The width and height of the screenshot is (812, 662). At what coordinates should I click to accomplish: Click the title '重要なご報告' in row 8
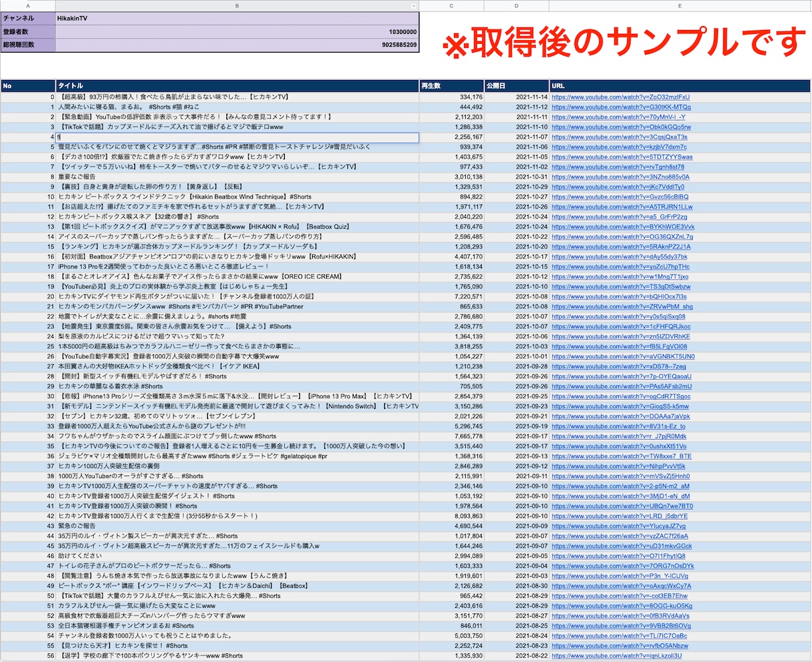(77, 177)
